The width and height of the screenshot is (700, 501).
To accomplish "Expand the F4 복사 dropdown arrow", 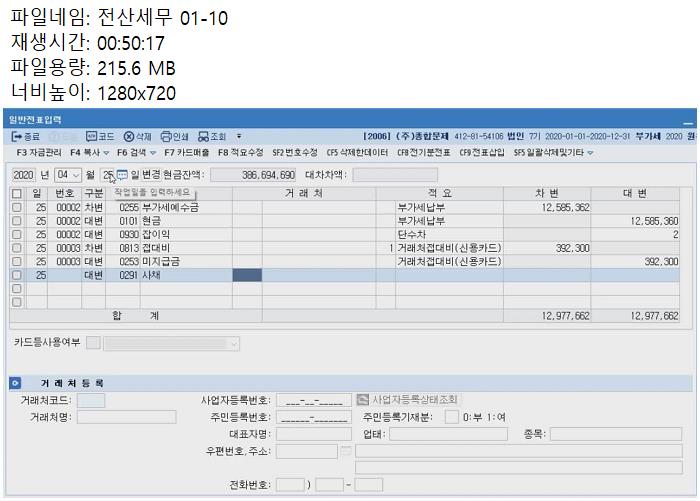I will (x=106, y=153).
